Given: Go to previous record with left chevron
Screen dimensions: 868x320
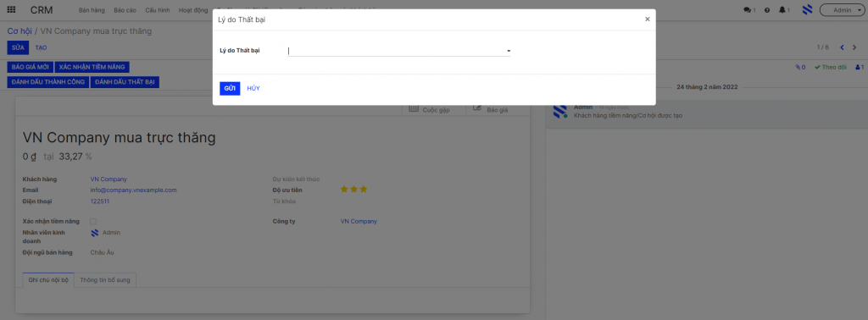Looking at the screenshot, I should tap(842, 47).
